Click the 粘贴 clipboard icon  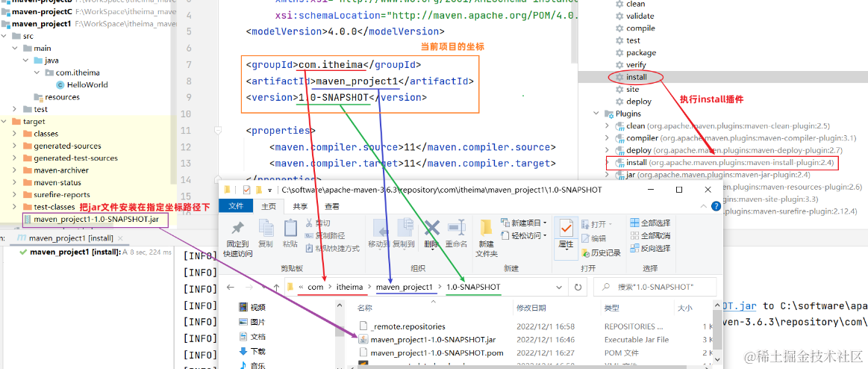(290, 228)
